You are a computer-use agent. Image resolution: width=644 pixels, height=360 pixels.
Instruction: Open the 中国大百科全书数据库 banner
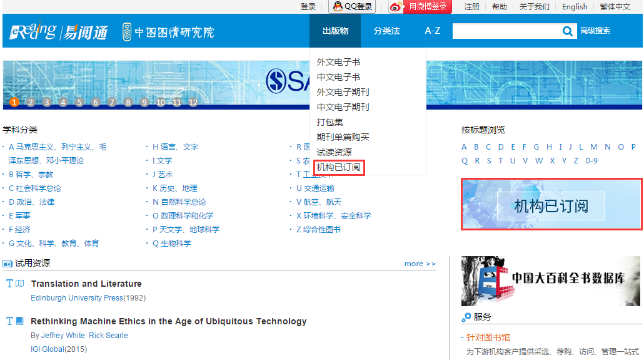(x=551, y=281)
